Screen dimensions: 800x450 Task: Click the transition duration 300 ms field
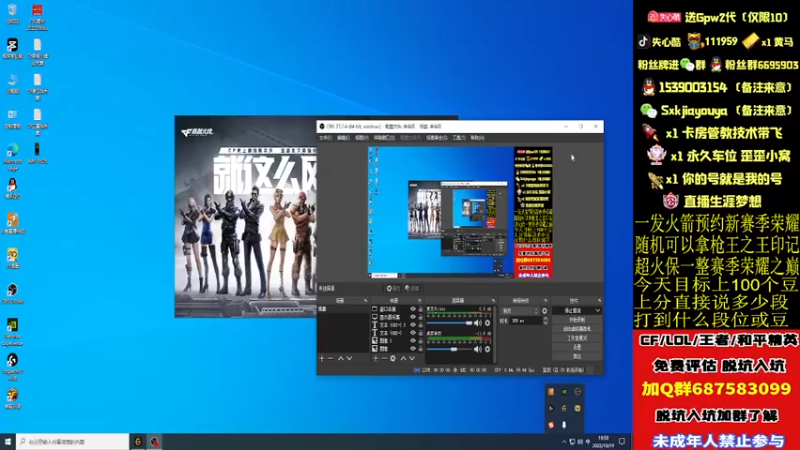click(527, 321)
